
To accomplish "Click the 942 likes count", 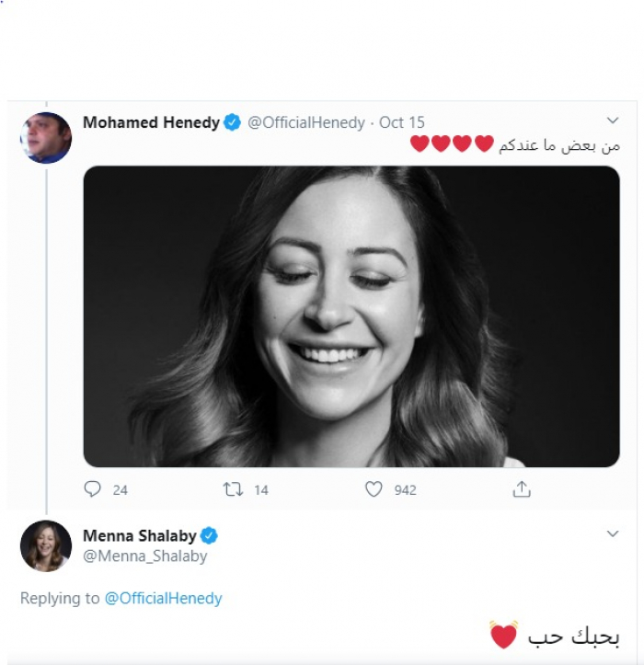I will click(x=406, y=490).
